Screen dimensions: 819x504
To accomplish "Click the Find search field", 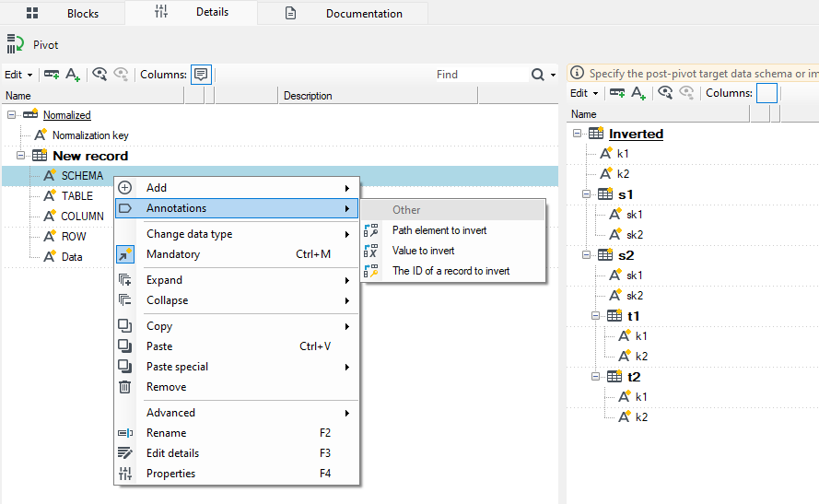I will pyautogui.click(x=481, y=75).
